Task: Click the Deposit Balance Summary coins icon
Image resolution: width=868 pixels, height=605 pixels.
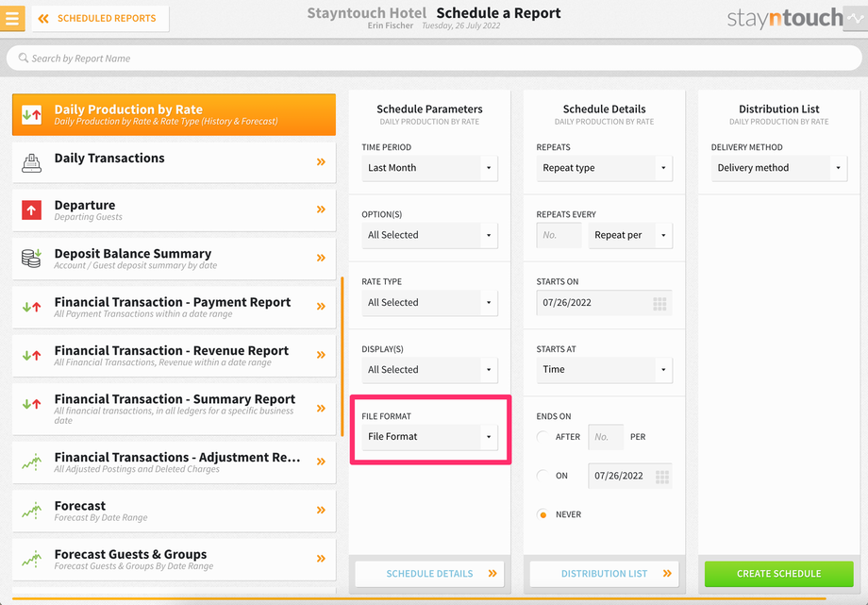Action: point(31,259)
